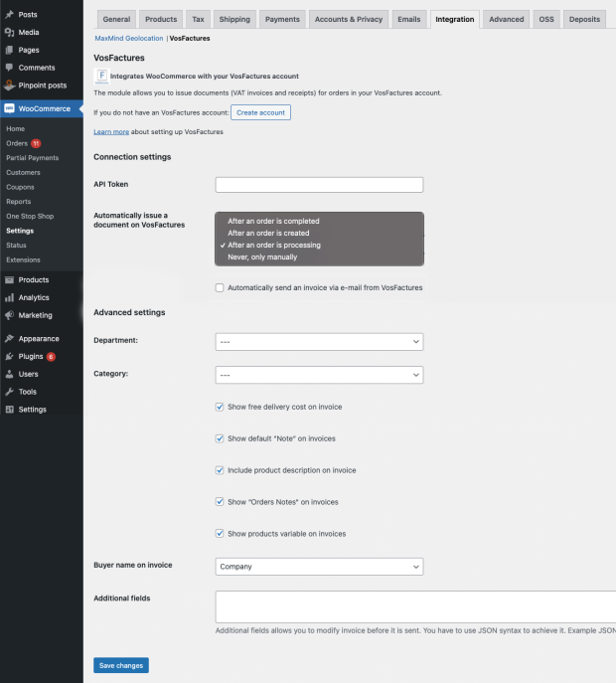Open the Category dropdown
This screenshot has height=683, width=616.
point(319,375)
